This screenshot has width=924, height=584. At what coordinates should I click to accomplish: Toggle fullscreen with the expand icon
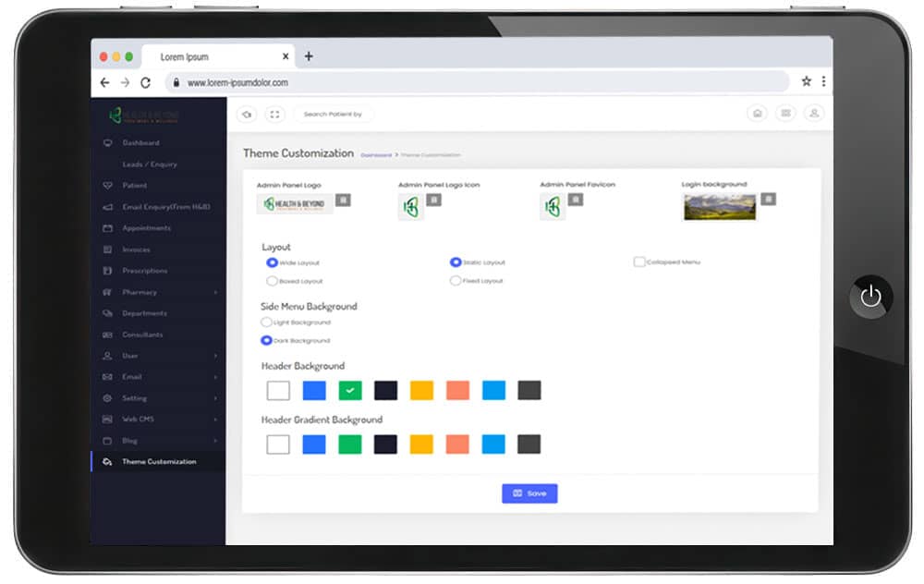coord(274,115)
